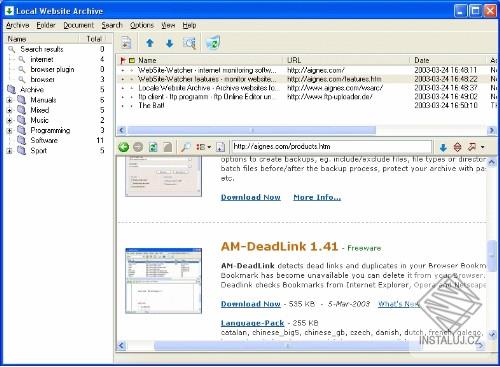This screenshot has width=500, height=367.
Task: Click the web page scroll-up arrow
Action: pos(492,162)
